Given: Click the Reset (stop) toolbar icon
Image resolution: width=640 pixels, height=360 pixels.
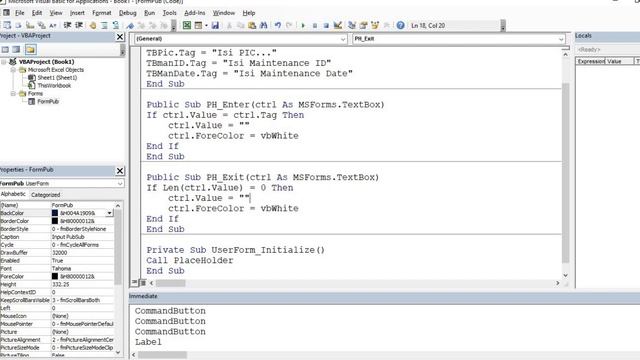Looking at the screenshot, I should (326, 25).
